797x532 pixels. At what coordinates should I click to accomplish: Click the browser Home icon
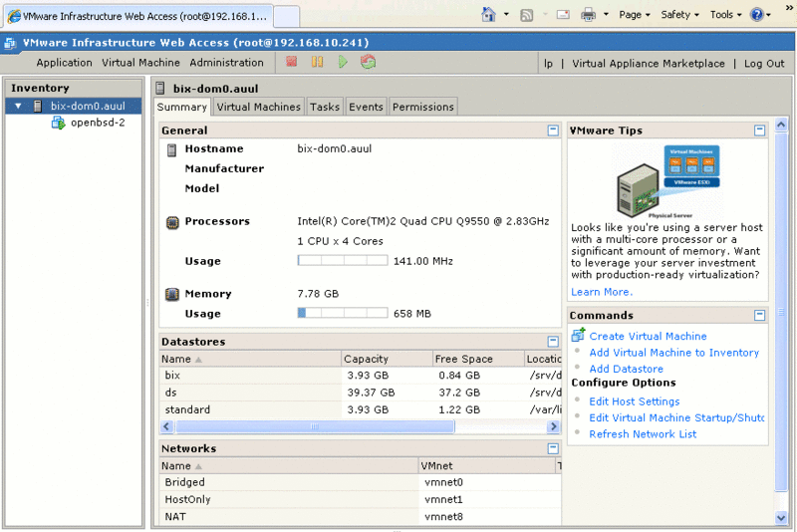(488, 14)
